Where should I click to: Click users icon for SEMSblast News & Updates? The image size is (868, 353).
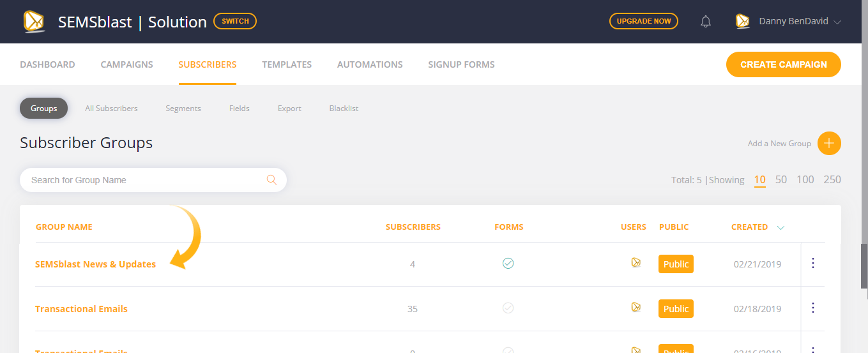(x=636, y=262)
